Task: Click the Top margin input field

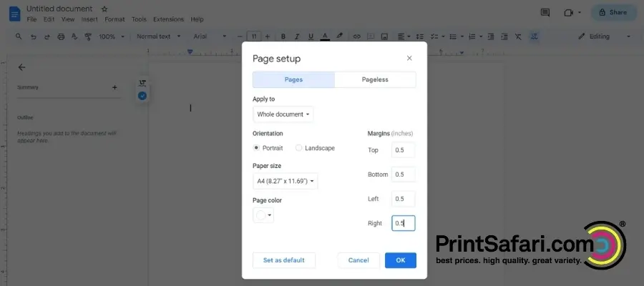Action: point(404,150)
